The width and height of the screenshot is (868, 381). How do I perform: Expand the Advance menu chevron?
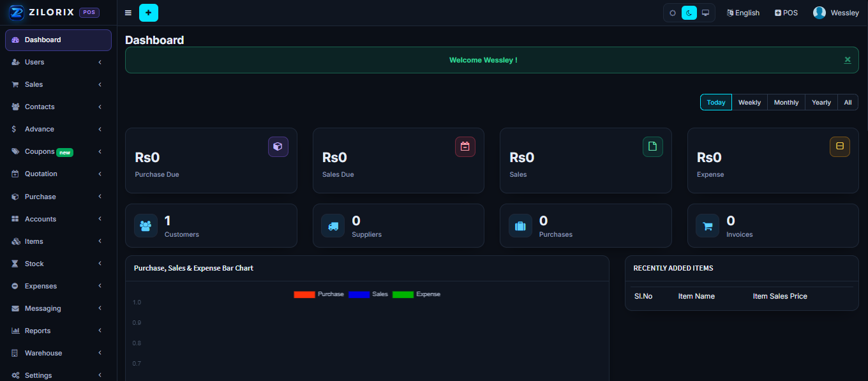pyautogui.click(x=100, y=129)
